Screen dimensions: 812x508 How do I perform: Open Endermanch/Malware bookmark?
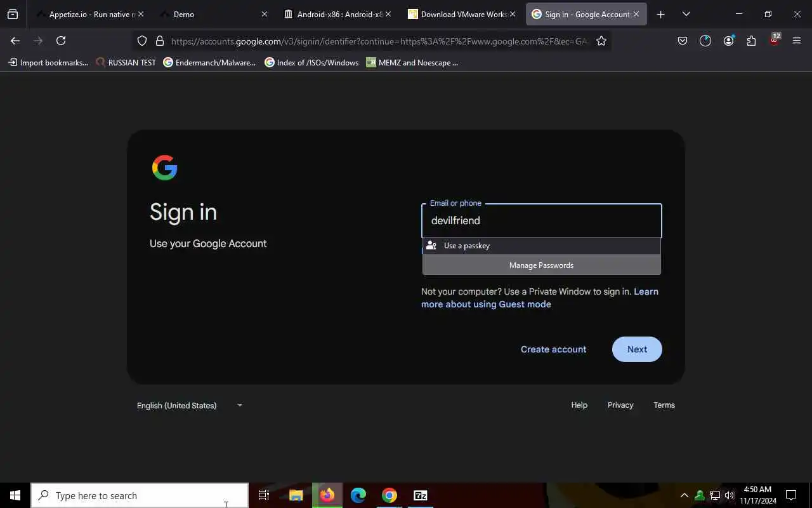click(209, 62)
